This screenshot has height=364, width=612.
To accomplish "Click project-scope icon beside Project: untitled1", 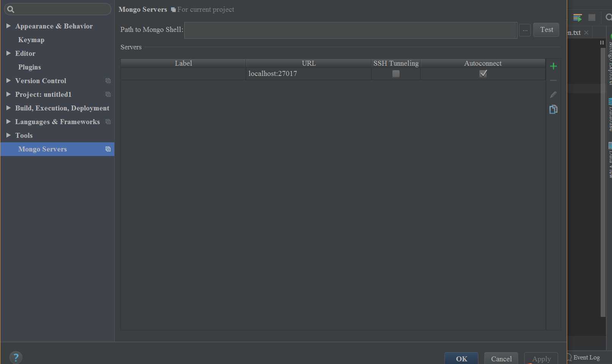I will point(108,95).
